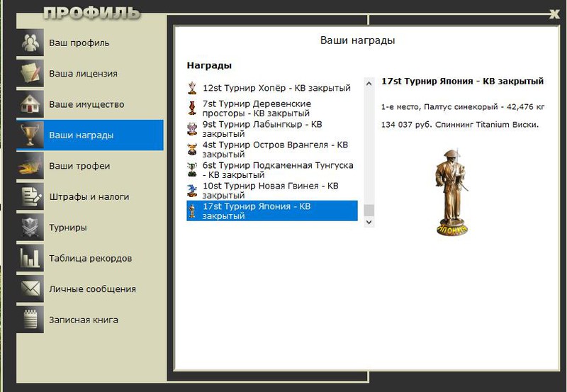Viewport: 567px width, 392px height.
Task: Click statue icon of 17st Турнир Япония
Action: click(x=192, y=211)
